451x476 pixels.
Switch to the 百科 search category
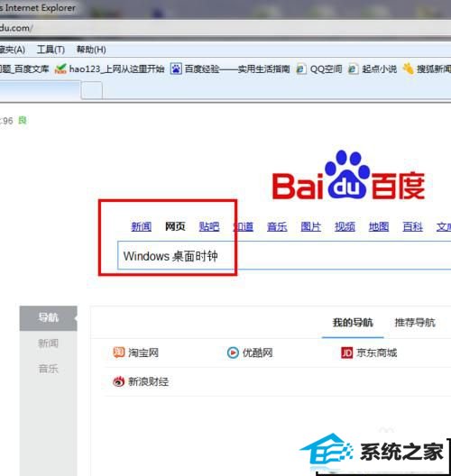[412, 226]
